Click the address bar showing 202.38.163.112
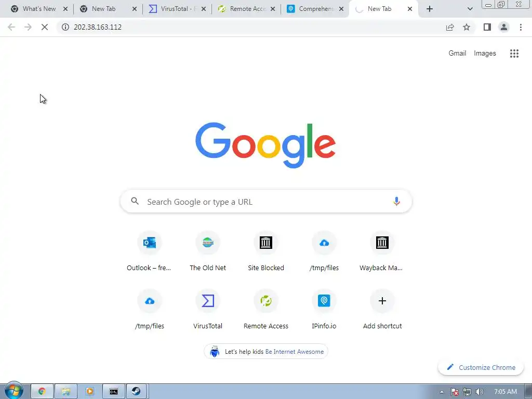This screenshot has width=532, height=399. click(x=251, y=27)
